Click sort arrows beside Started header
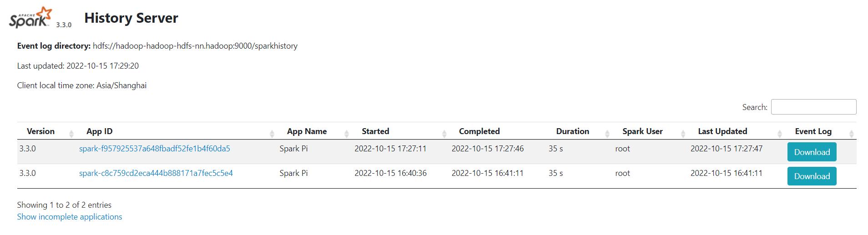Image resolution: width=868 pixels, height=235 pixels. click(444, 133)
